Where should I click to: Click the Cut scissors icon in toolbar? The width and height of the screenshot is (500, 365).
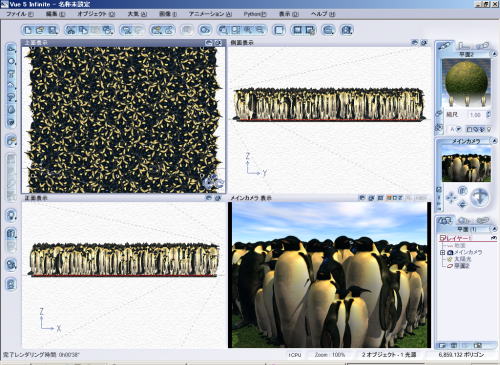coord(70,30)
